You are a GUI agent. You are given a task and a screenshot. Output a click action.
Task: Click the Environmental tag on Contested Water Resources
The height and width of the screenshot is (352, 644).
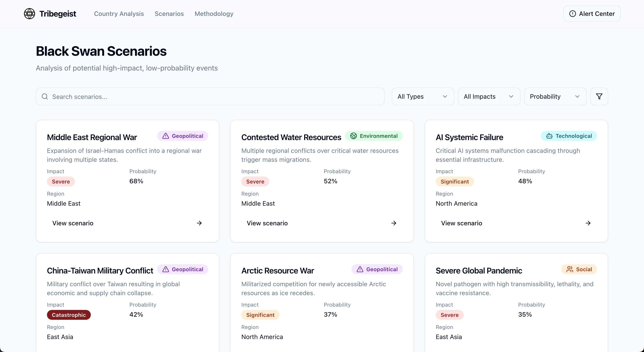tap(374, 136)
